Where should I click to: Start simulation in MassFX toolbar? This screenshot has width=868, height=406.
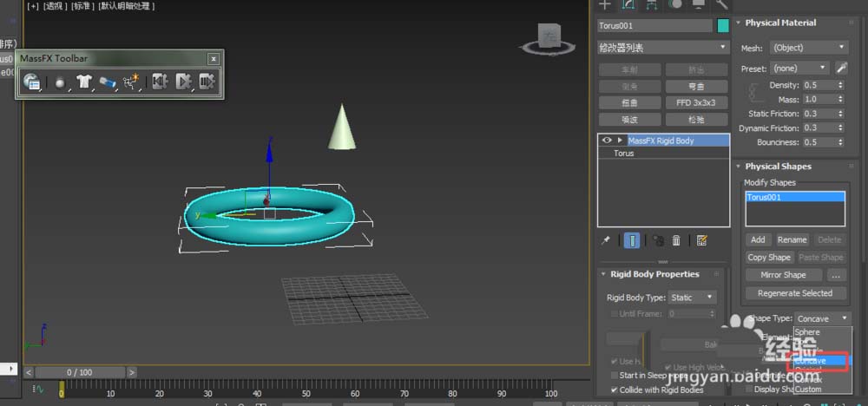pyautogui.click(x=183, y=82)
